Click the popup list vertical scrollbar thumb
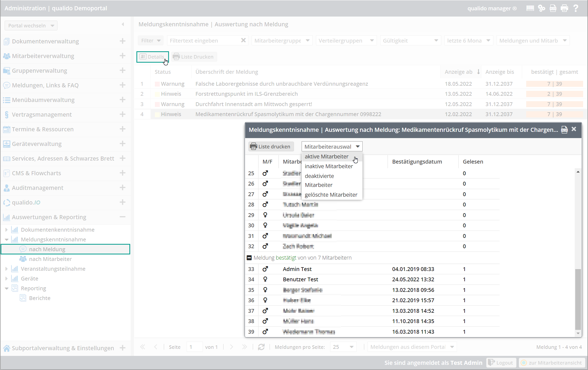Image resolution: width=588 pixels, height=370 pixels. pyautogui.click(x=578, y=299)
